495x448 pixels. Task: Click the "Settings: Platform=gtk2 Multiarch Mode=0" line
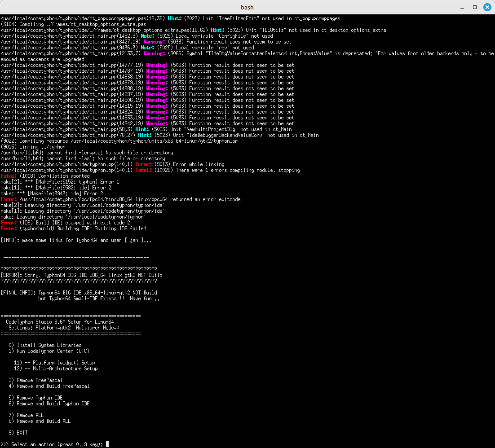tap(64, 328)
